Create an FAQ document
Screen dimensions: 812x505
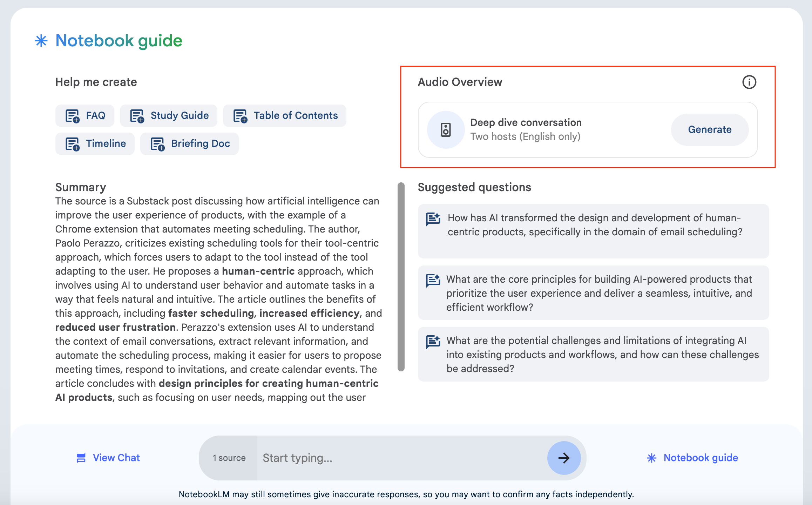tap(85, 116)
